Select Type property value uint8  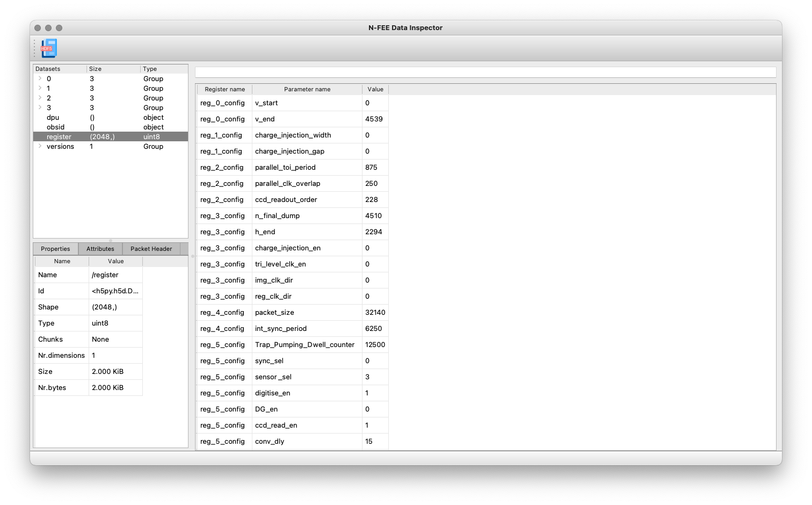pyautogui.click(x=115, y=323)
